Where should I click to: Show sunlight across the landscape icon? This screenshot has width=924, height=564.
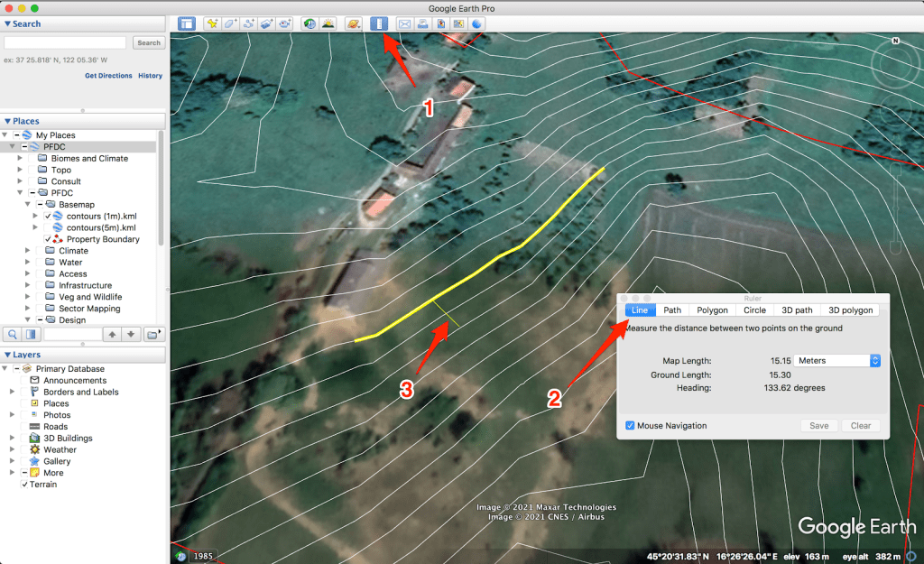coord(328,23)
